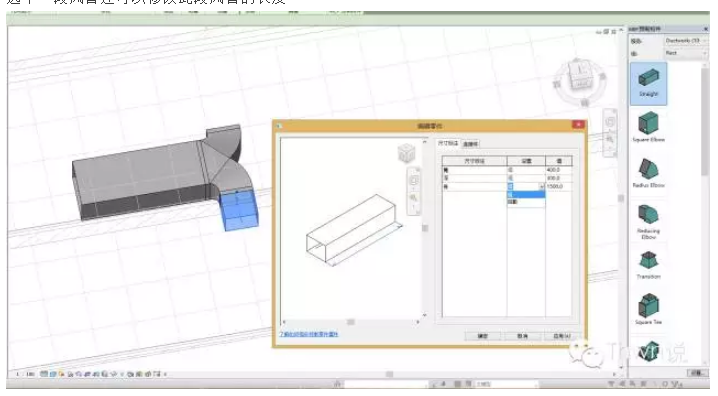Click the preview pane horizontal scrollbar

(x=351, y=322)
